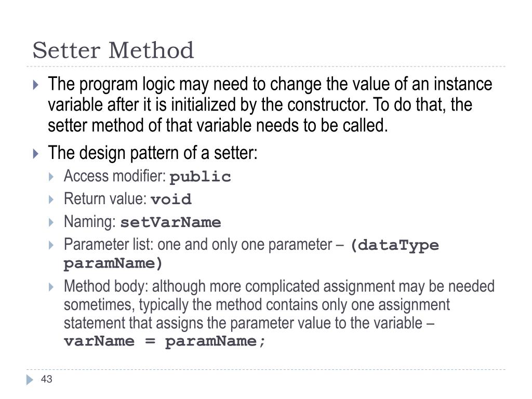
Task: Click the phrase 'one and only one parameter'
Action: (x=245, y=245)
